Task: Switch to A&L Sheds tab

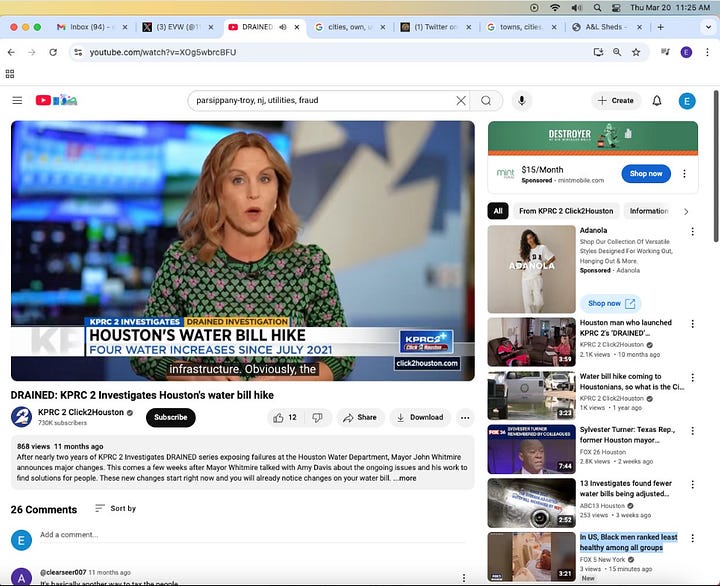Action: 606,27
